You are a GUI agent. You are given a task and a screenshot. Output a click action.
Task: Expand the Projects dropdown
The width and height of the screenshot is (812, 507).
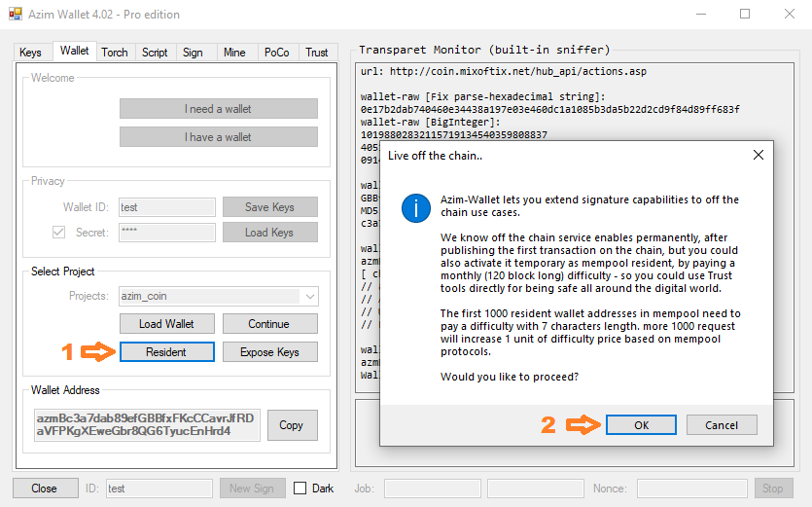click(x=309, y=296)
